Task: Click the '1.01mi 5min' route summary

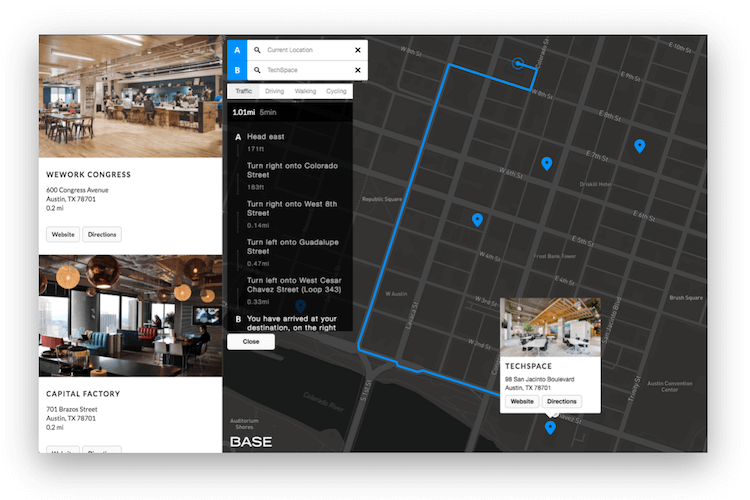Action: tap(254, 112)
